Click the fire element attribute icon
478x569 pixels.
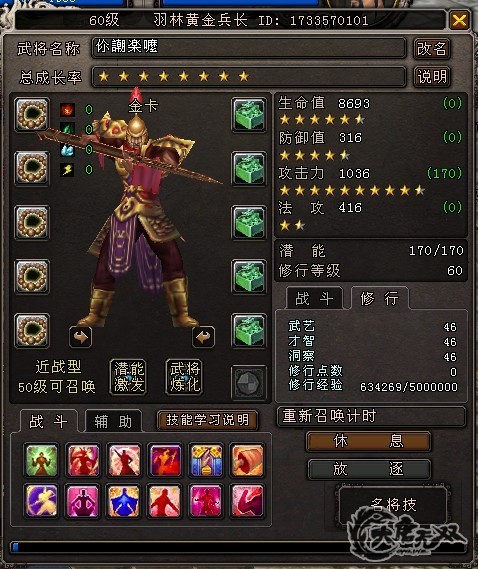pos(68,109)
